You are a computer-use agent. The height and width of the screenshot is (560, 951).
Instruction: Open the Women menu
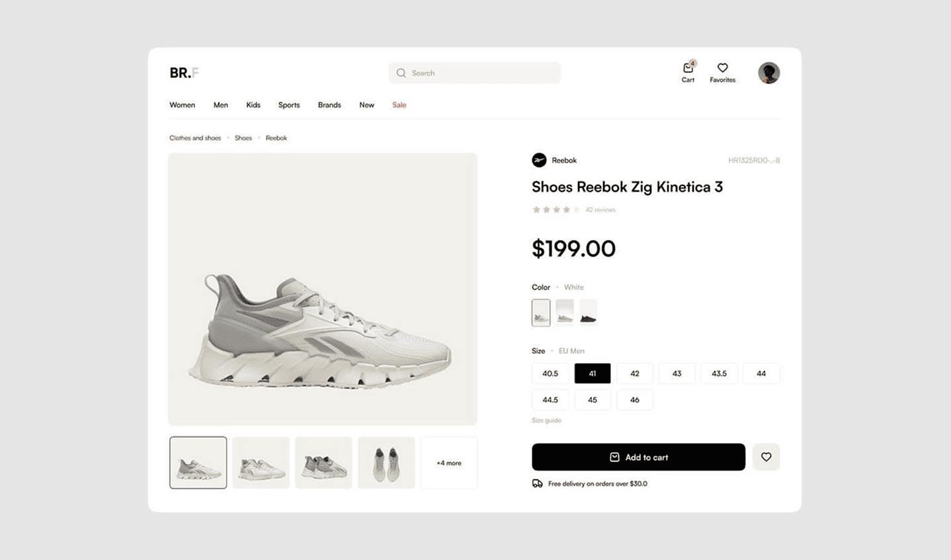pyautogui.click(x=182, y=105)
